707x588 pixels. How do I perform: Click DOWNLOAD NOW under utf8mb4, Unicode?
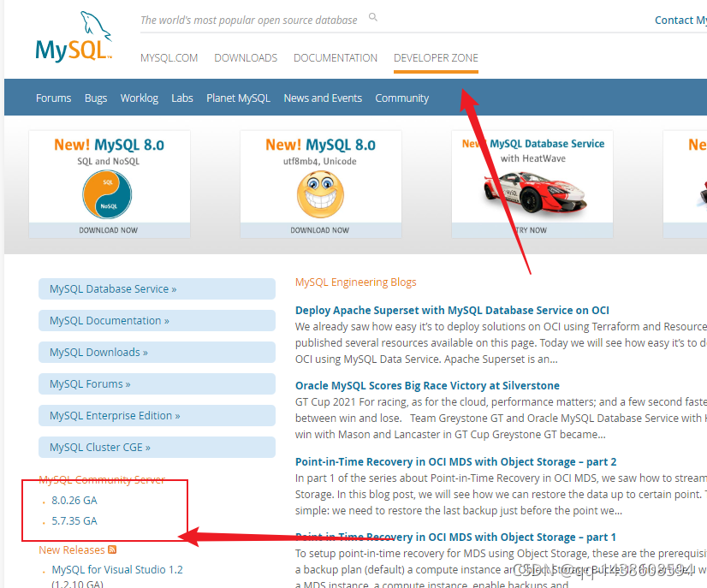(320, 230)
